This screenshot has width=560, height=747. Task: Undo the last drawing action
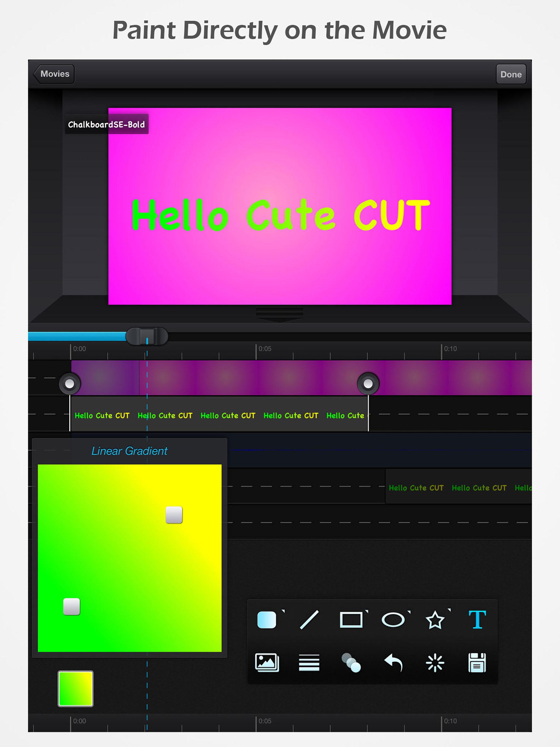click(393, 662)
